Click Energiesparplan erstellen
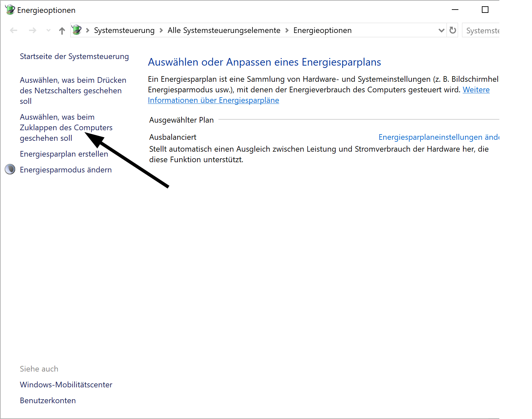This screenshot has width=532, height=419. point(64,154)
